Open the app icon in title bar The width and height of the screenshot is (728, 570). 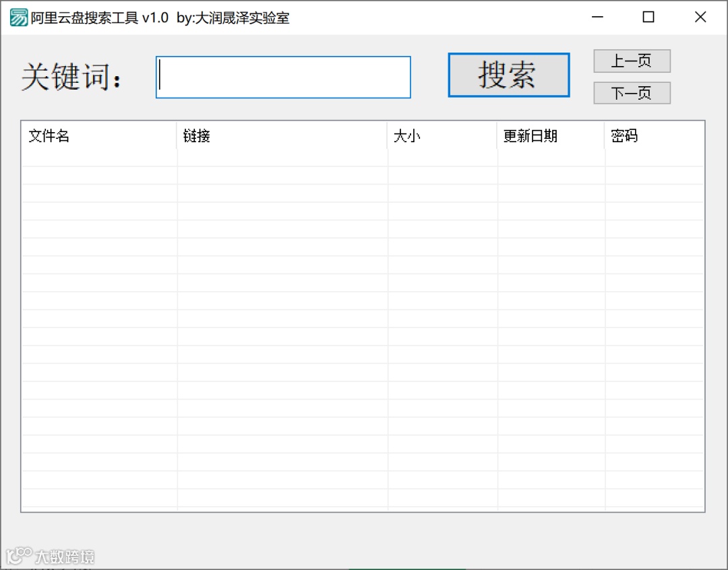pyautogui.click(x=19, y=18)
